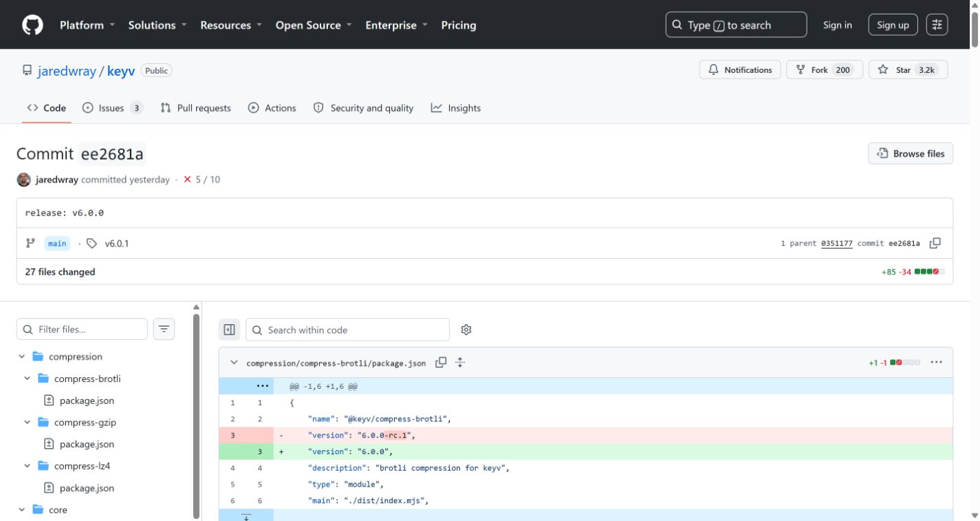
Task: Select removed line "version": "6.0.0-rc.1"
Action: click(x=586, y=435)
